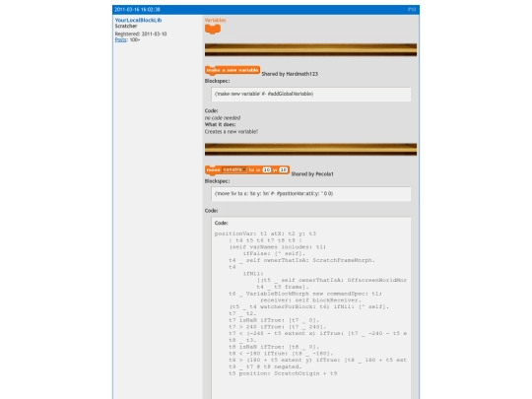Click the 'move %v to x' blockspec code box
Viewport: 532px width, 399px height.
(x=310, y=194)
